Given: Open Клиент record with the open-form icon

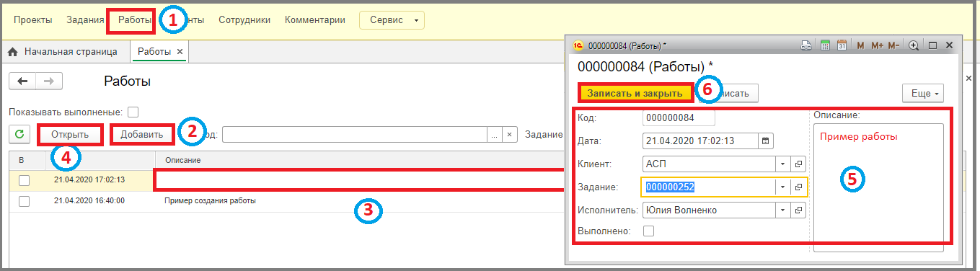Looking at the screenshot, I should point(798,164).
